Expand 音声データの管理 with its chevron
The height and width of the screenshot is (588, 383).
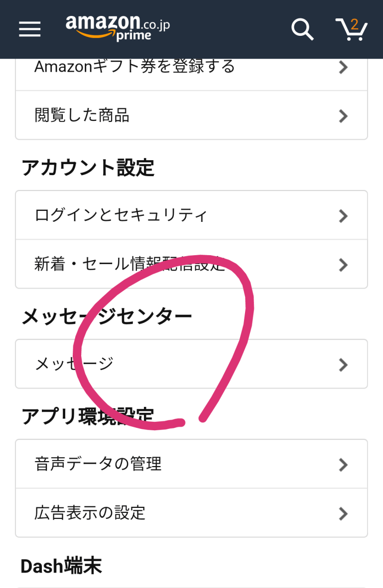click(x=343, y=465)
